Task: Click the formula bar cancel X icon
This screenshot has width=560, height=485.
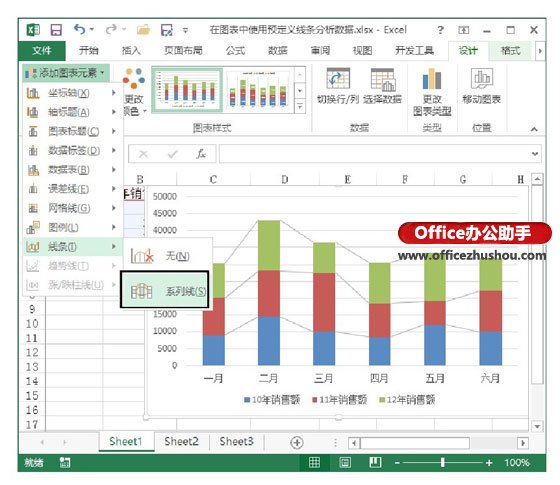Action: click(x=143, y=154)
